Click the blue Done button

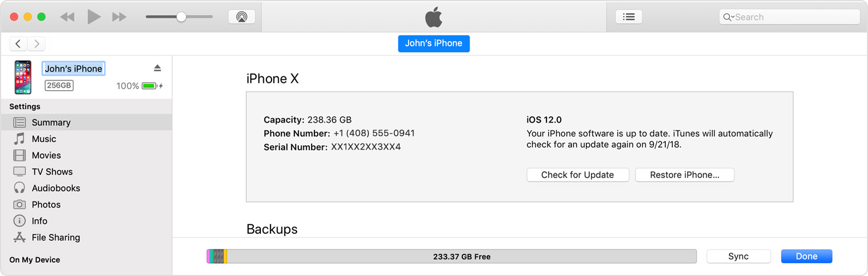pos(806,257)
